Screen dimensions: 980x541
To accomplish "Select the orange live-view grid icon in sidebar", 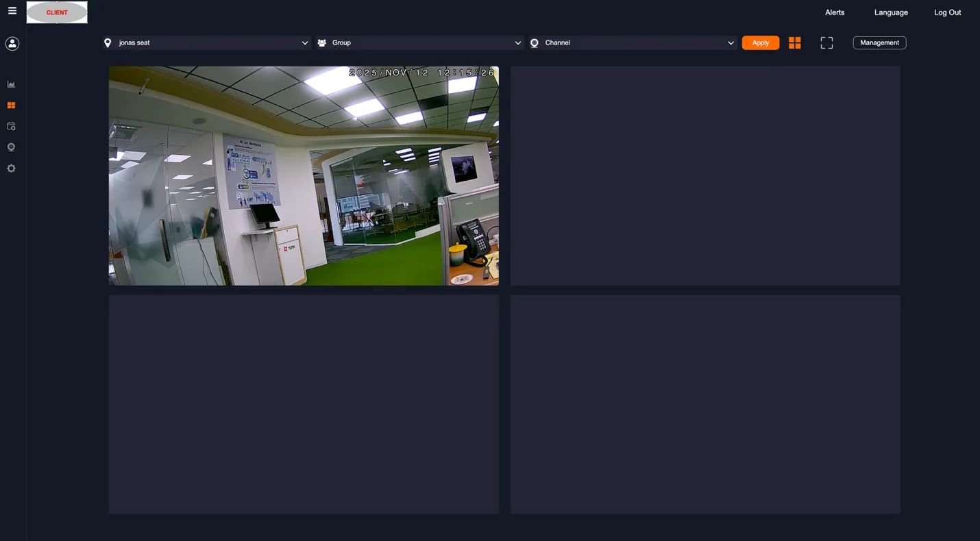I will (11, 105).
